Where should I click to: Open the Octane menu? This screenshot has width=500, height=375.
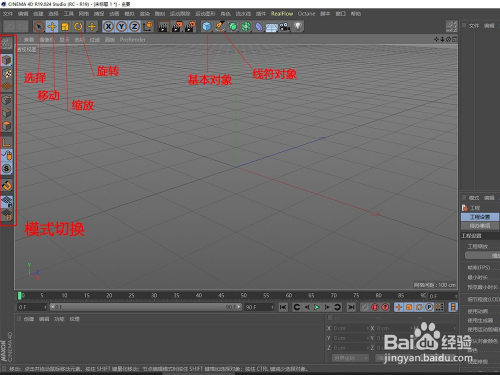point(306,14)
